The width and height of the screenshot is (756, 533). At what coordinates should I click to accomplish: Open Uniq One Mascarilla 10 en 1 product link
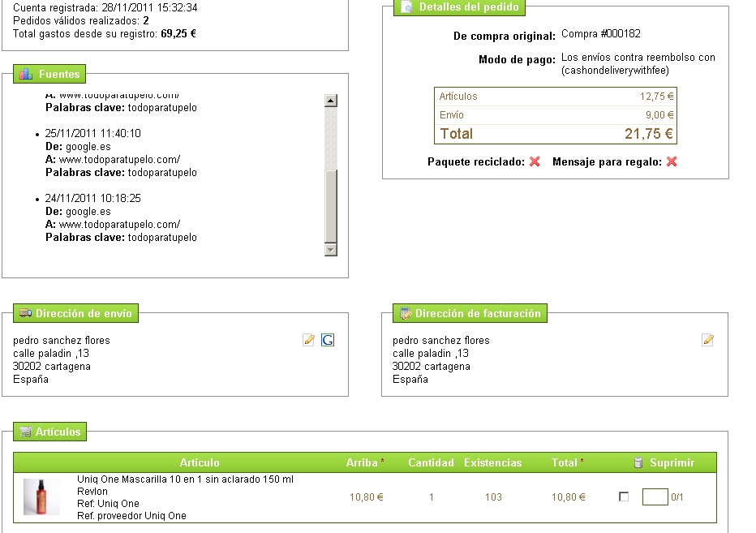coord(185,479)
